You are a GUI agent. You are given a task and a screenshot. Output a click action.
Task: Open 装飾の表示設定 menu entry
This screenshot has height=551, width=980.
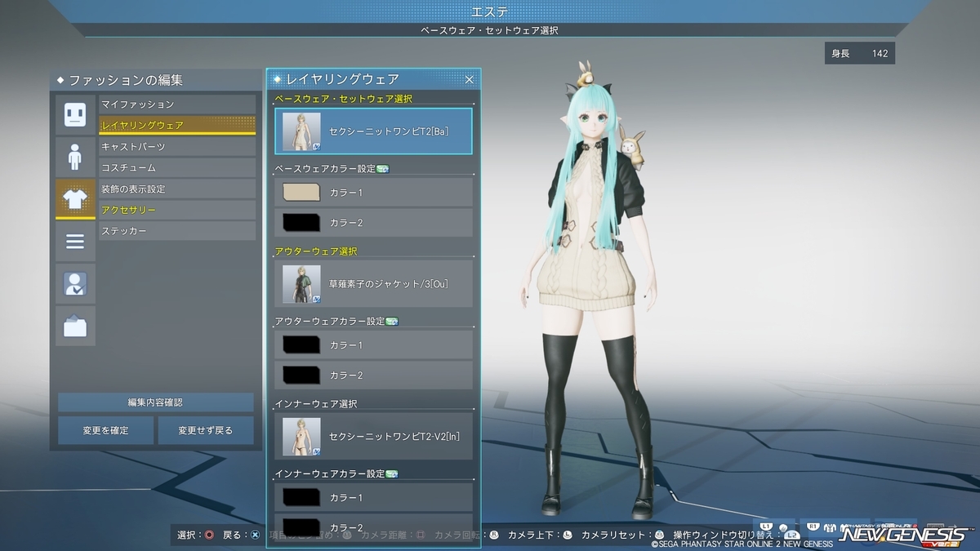177,189
